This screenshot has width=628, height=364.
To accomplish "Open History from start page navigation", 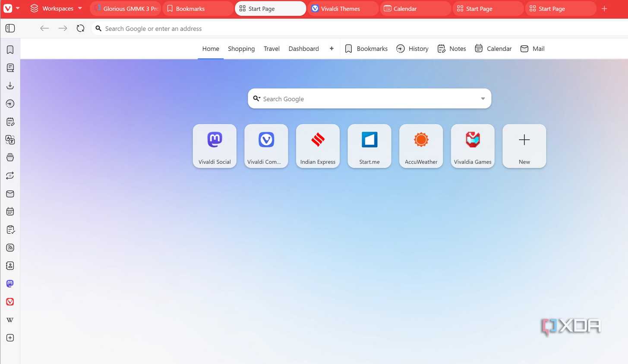I will pos(412,49).
